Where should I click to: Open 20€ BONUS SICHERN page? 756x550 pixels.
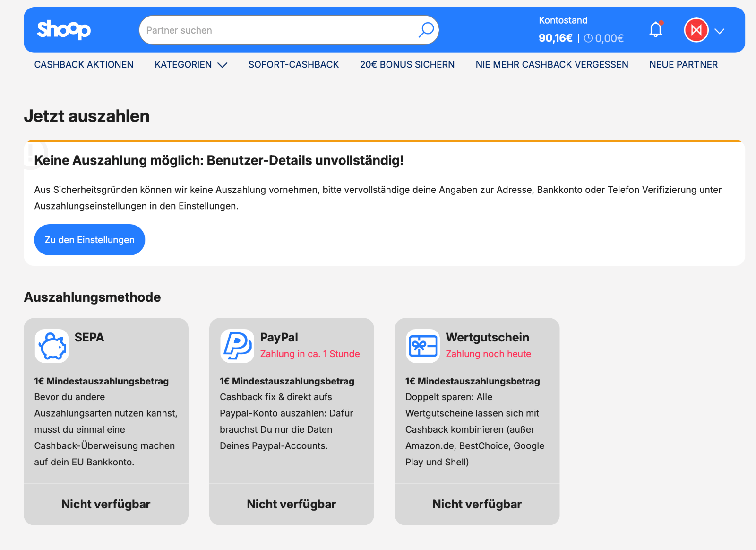407,65
